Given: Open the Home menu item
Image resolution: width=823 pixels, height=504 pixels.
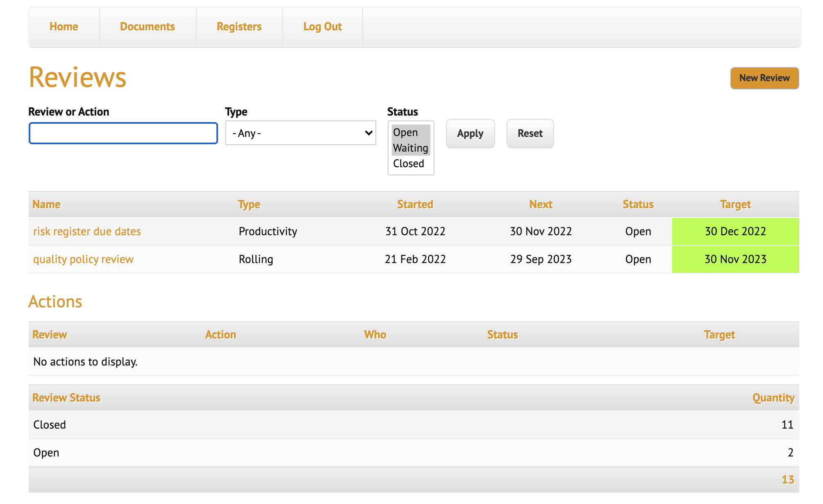Looking at the screenshot, I should pyautogui.click(x=64, y=27).
